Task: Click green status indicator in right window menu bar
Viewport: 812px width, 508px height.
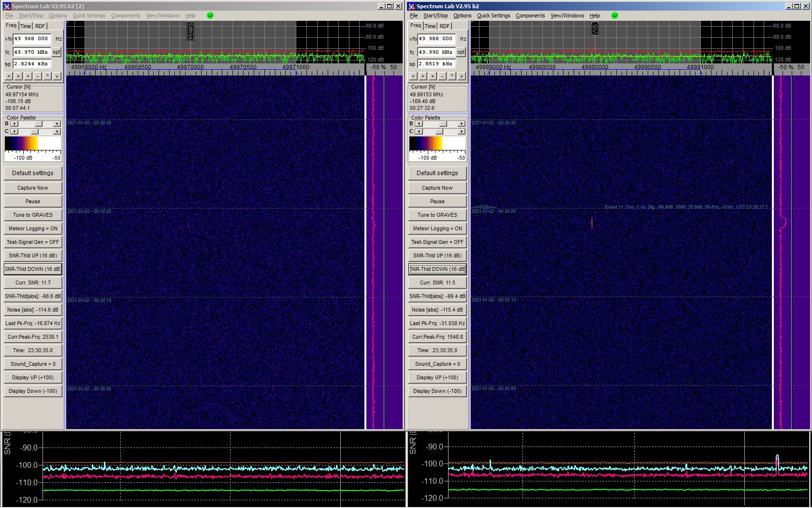Action: coord(615,15)
